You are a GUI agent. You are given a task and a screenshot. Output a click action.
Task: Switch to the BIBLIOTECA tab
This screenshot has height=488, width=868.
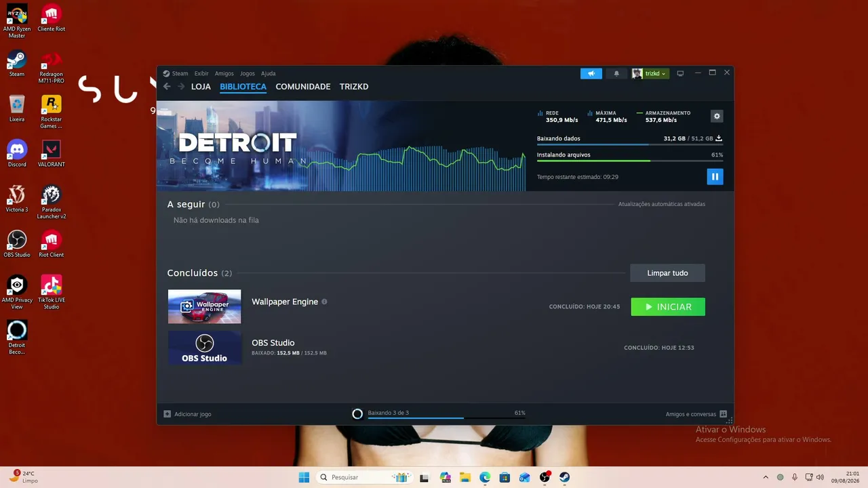243,87
